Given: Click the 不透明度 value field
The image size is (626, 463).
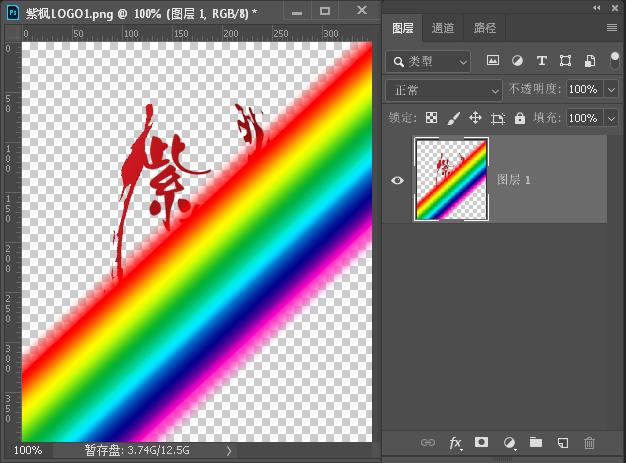Looking at the screenshot, I should tap(584, 89).
